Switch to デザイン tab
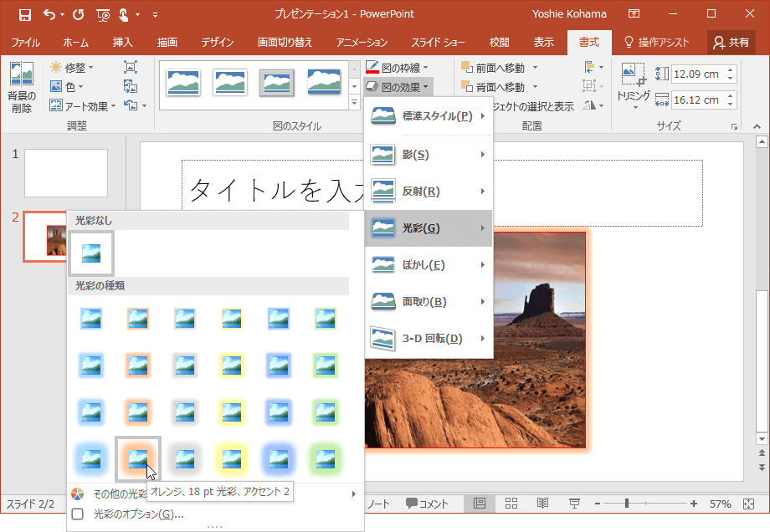The image size is (770, 532). point(218,42)
